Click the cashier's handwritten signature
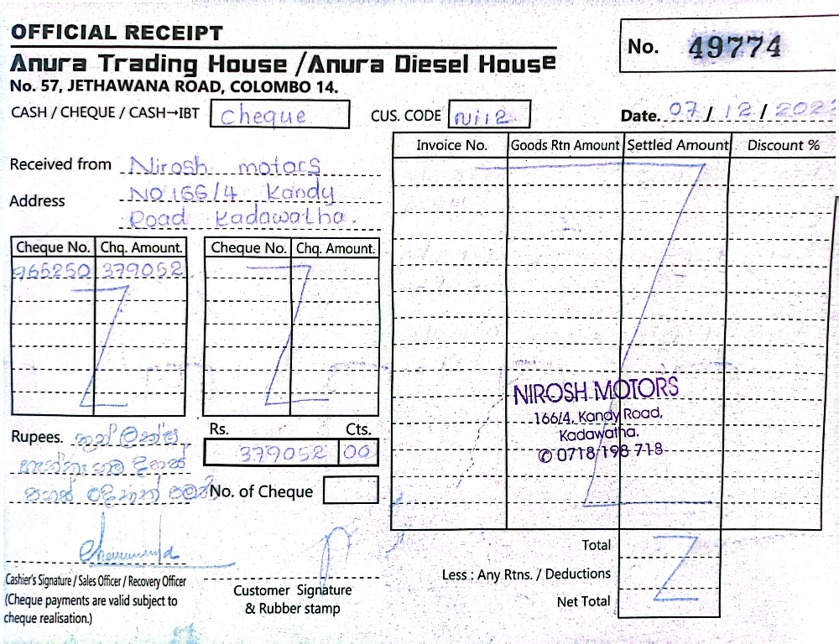The height and width of the screenshot is (644, 839). [x=126, y=549]
